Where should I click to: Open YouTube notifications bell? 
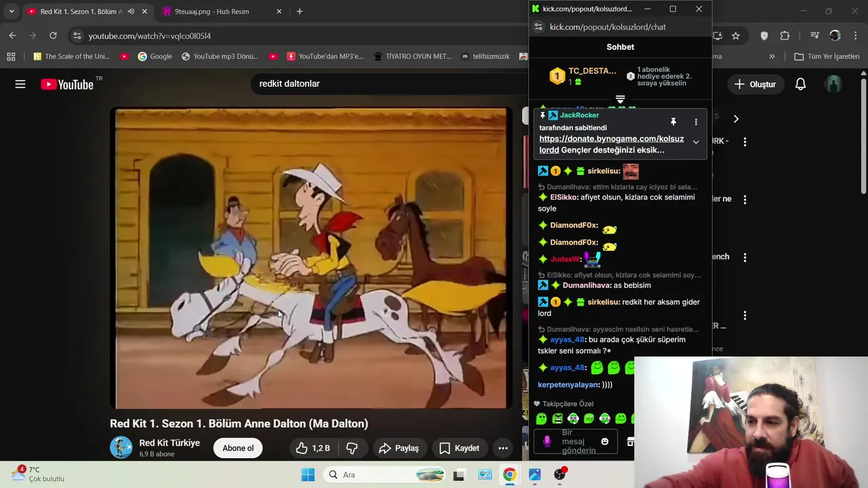pyautogui.click(x=800, y=84)
